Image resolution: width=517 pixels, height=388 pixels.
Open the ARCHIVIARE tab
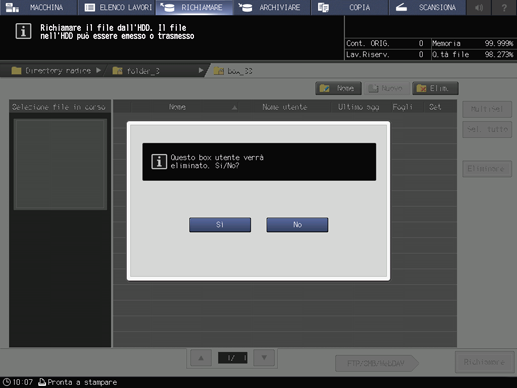tap(272, 7)
